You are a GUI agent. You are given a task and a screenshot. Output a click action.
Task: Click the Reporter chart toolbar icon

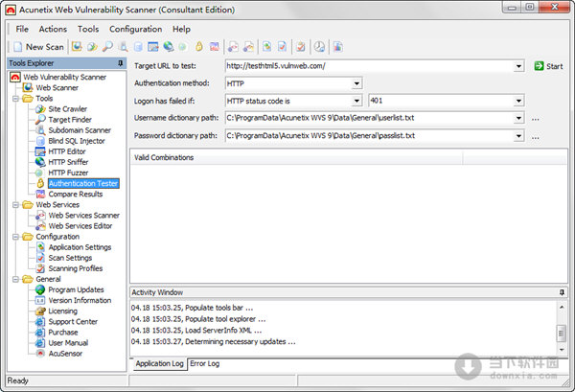click(337, 47)
